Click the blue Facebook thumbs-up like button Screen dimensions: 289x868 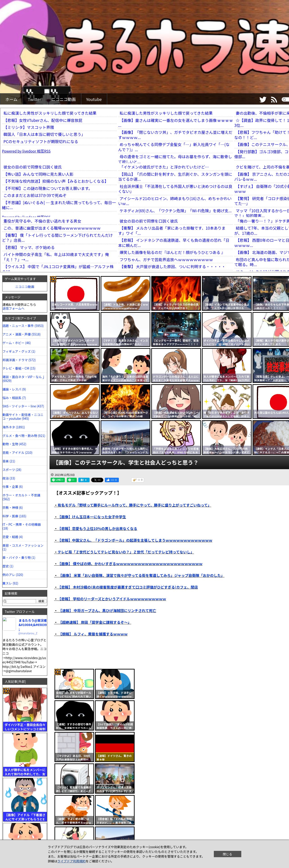click(112, 480)
